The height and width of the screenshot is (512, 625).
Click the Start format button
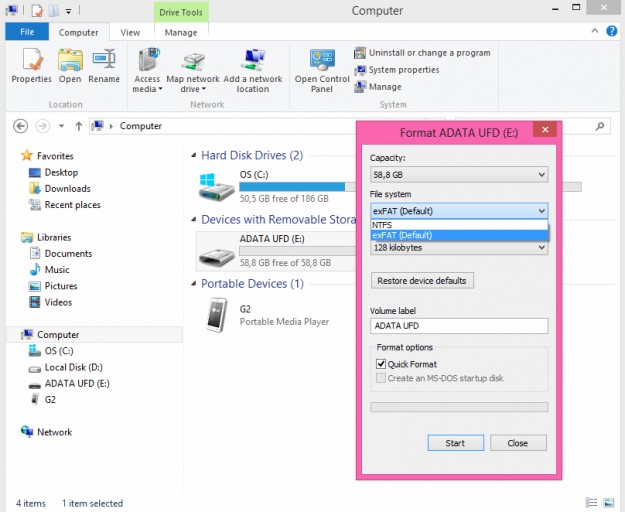pyautogui.click(x=455, y=443)
